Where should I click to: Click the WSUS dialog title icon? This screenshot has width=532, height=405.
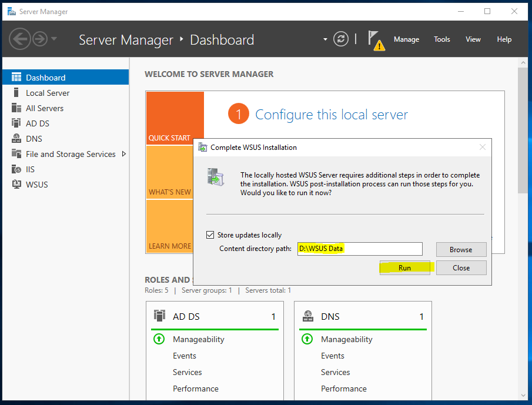point(203,147)
